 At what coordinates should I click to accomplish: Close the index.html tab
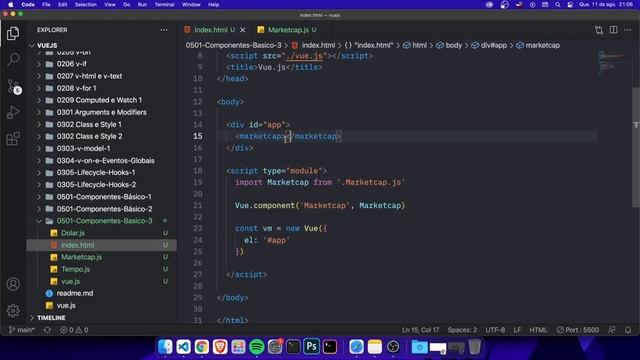pyautogui.click(x=242, y=30)
